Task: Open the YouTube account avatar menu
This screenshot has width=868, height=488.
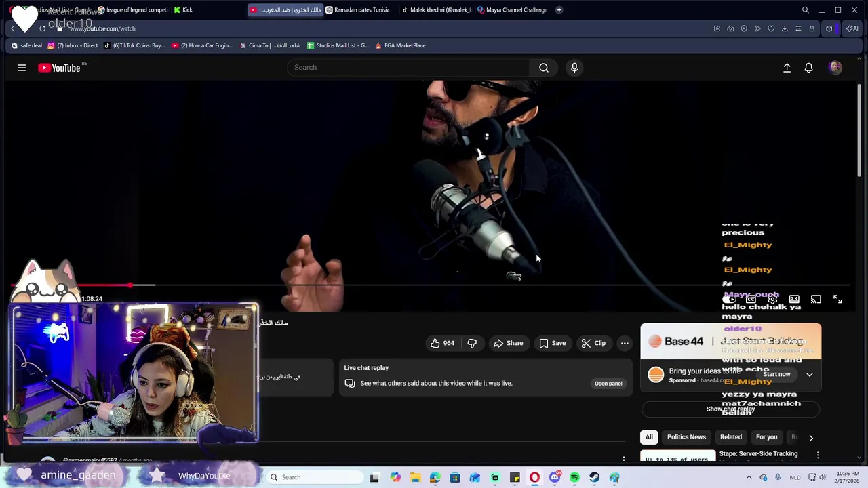Action: (x=835, y=68)
